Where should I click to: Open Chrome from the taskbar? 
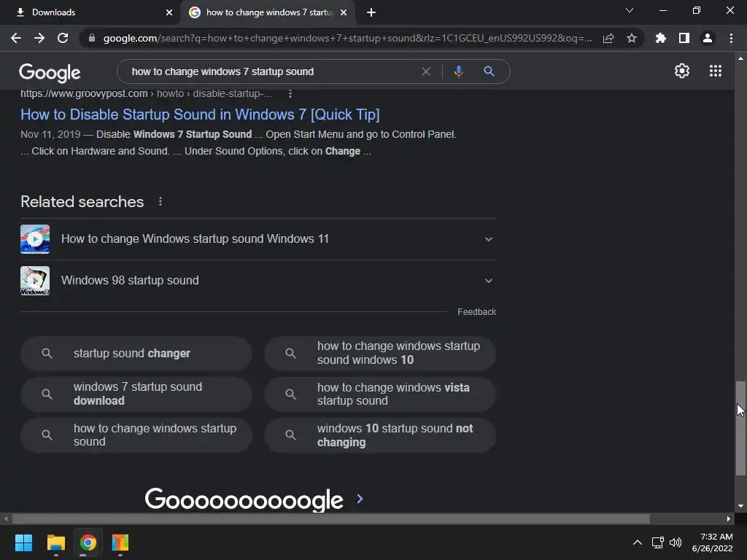[88, 542]
